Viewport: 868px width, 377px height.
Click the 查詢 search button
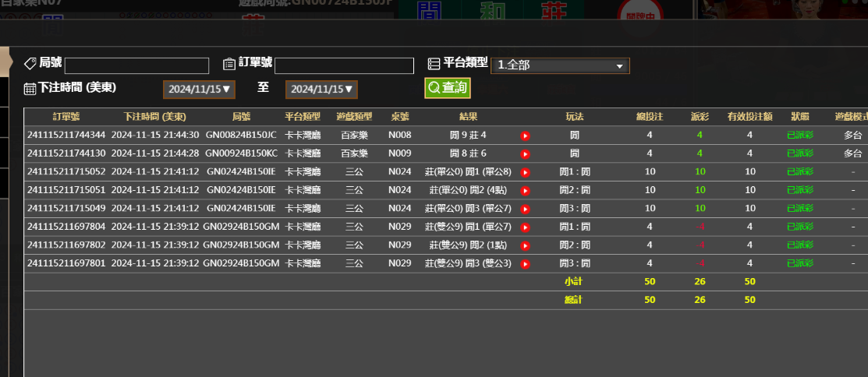point(448,88)
